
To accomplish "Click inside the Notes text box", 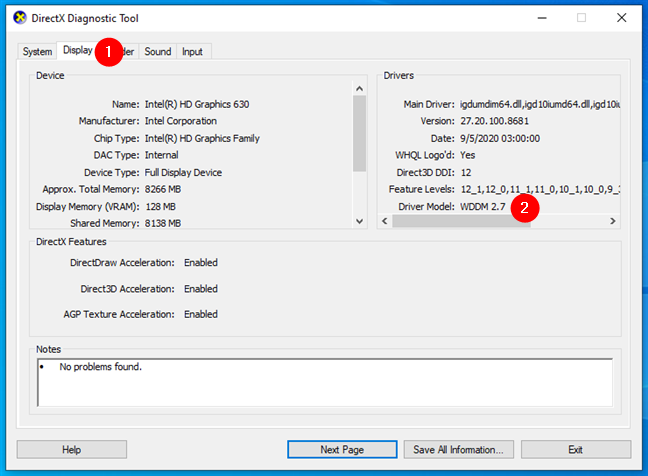I will point(325,383).
